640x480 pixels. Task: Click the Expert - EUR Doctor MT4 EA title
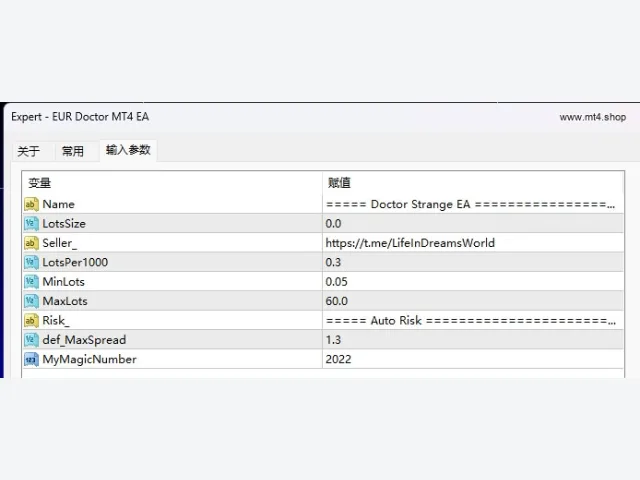coord(80,117)
